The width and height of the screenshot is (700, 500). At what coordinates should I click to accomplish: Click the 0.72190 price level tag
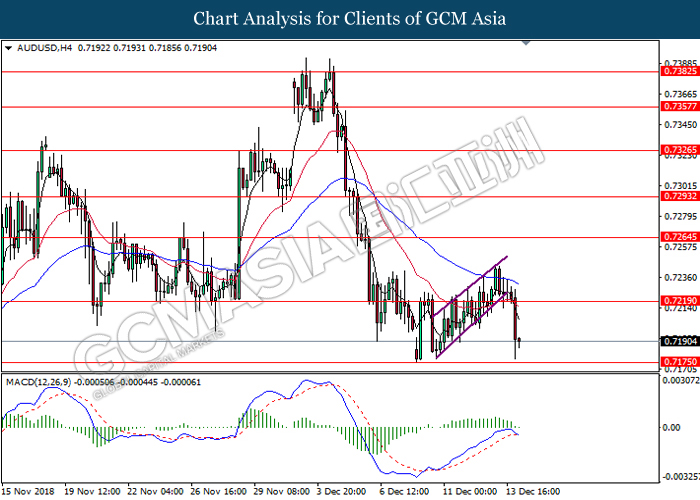tap(680, 300)
